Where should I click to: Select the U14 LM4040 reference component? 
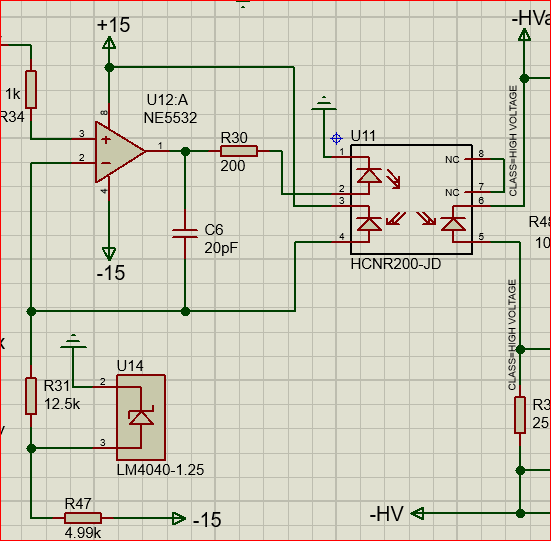141,417
